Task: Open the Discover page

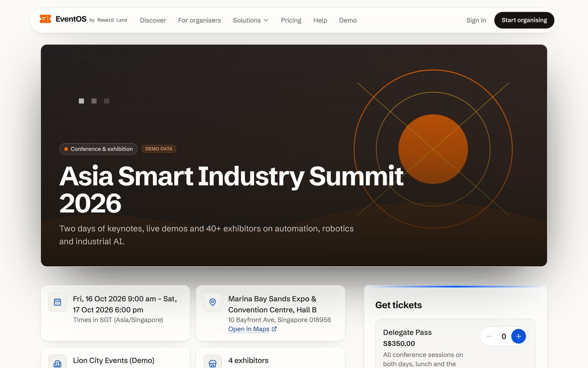Action: click(x=153, y=20)
